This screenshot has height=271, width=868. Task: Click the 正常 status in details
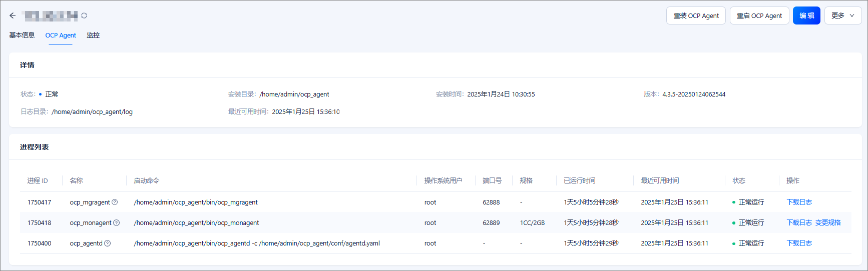click(52, 94)
